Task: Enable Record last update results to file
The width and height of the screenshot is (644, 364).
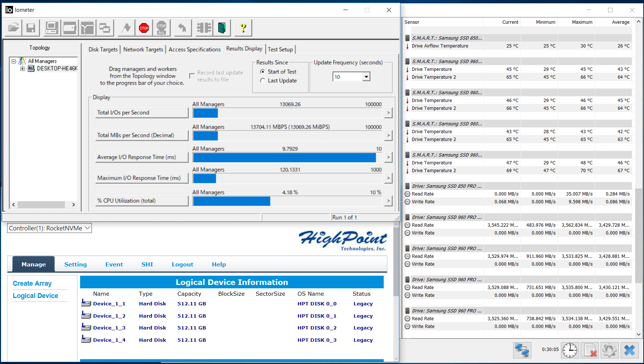Action: tap(192, 76)
